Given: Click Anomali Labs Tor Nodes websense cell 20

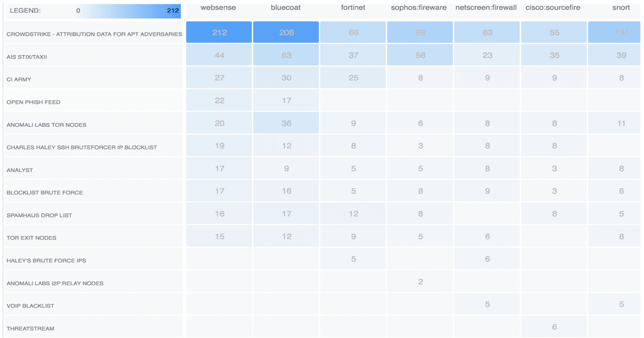Looking at the screenshot, I should click(x=219, y=123).
